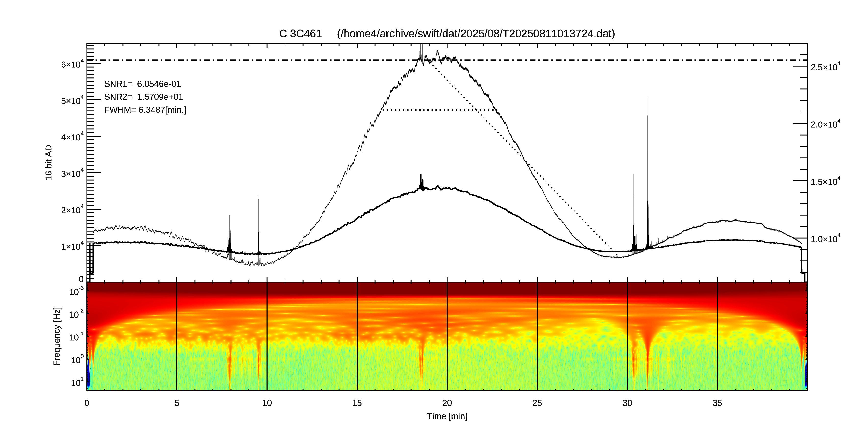Click the time axis label 15
The width and height of the screenshot is (868, 434).
357,403
